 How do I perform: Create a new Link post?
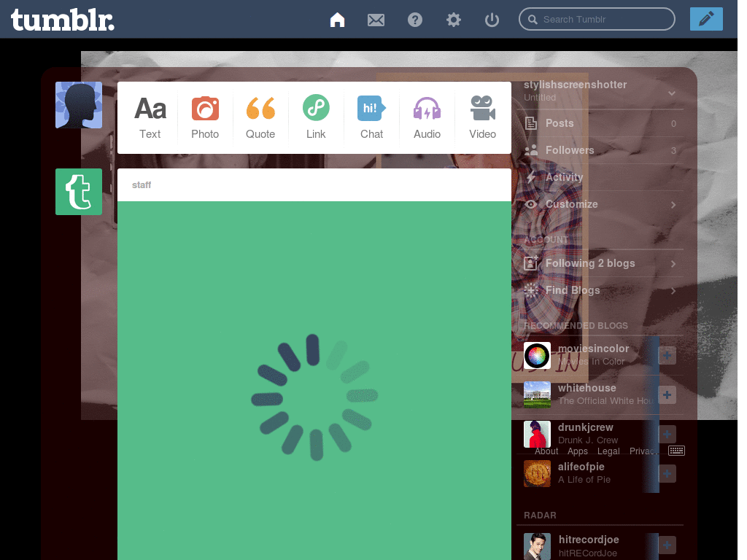click(x=316, y=117)
